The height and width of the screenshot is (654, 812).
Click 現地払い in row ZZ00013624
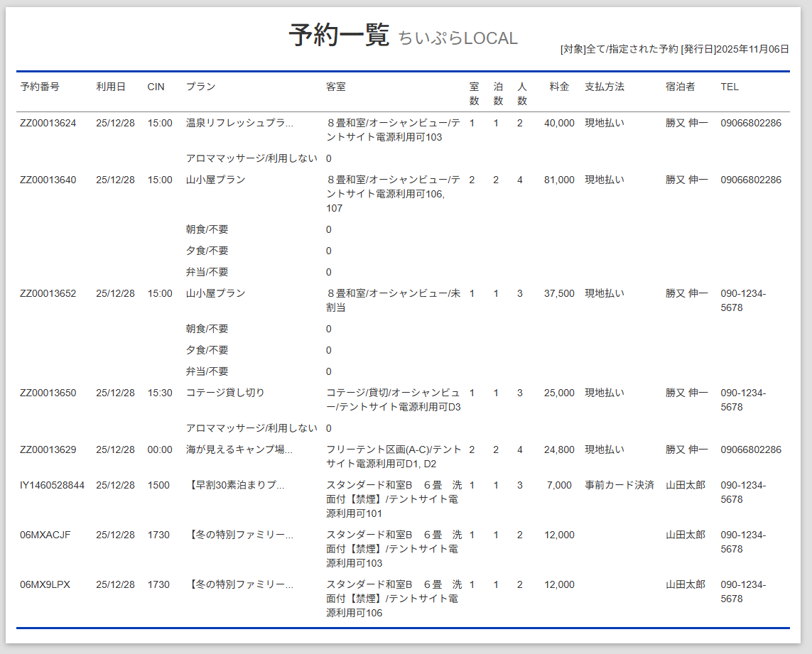coord(605,124)
